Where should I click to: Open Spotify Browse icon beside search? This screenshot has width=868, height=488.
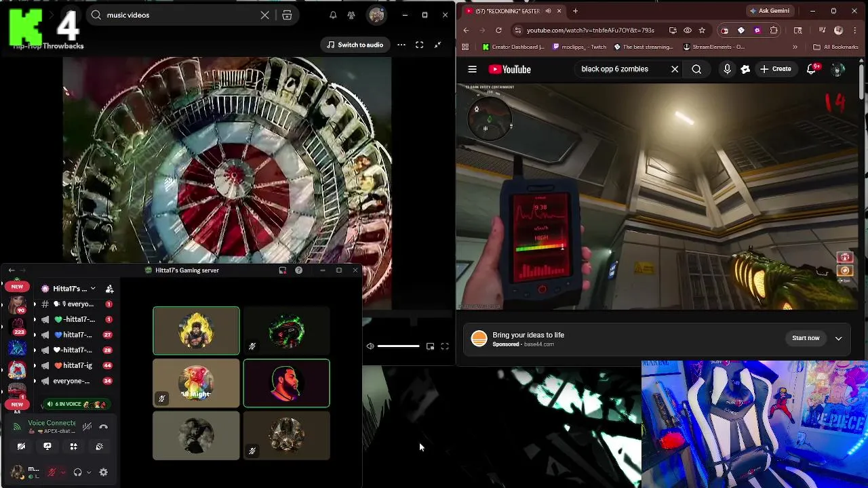[x=287, y=15]
